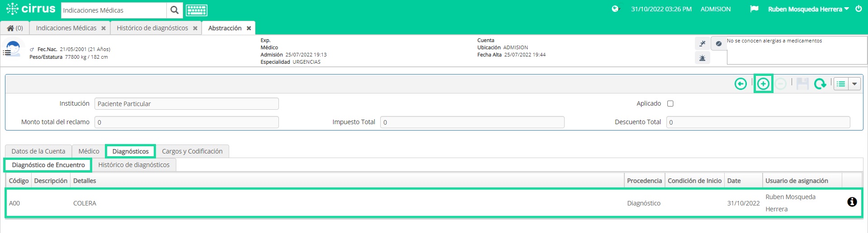This screenshot has height=233, width=868.
Task: Open info icon on COLERA row
Action: tap(852, 202)
